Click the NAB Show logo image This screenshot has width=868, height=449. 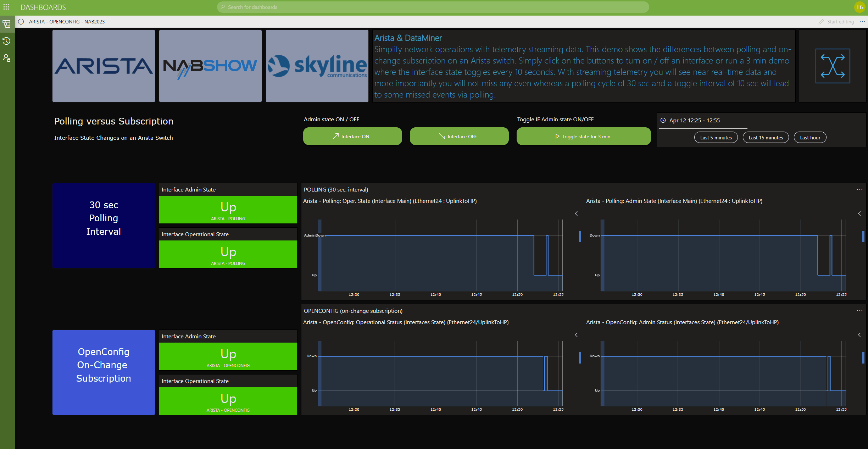(210, 66)
